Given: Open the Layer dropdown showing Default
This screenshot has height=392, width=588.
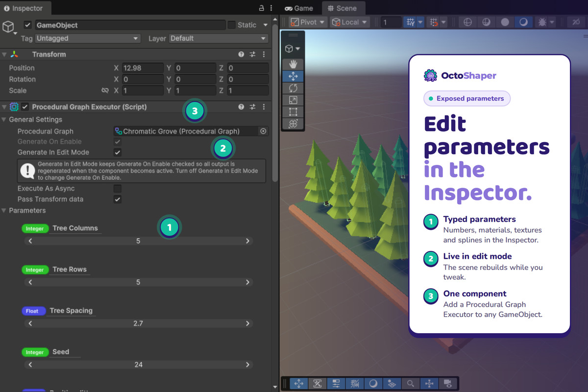Looking at the screenshot, I should tap(219, 38).
